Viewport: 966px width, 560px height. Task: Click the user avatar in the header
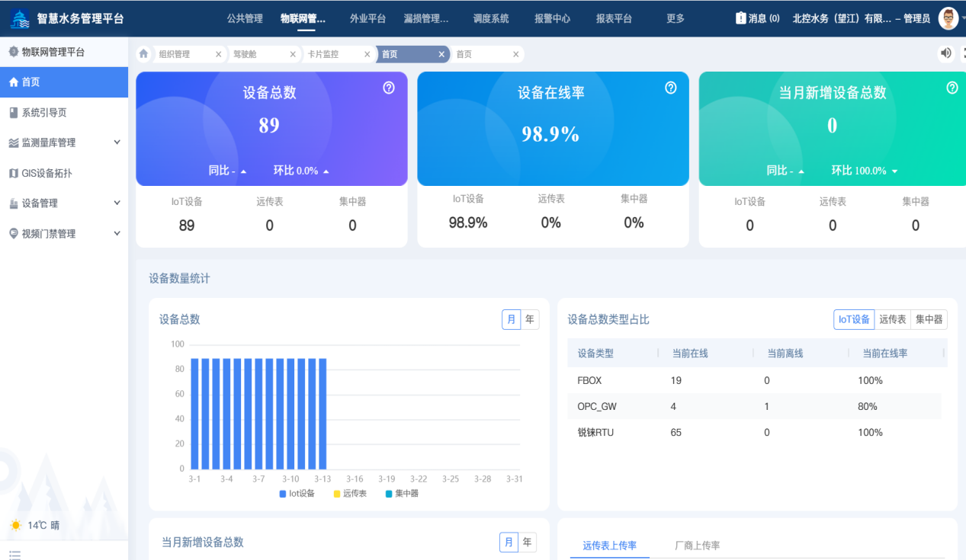(x=948, y=18)
